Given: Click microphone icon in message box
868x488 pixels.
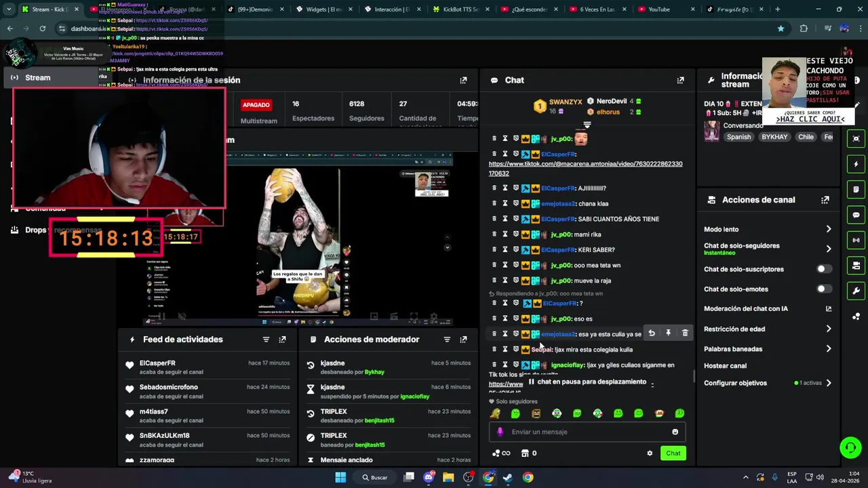Looking at the screenshot, I should (500, 432).
